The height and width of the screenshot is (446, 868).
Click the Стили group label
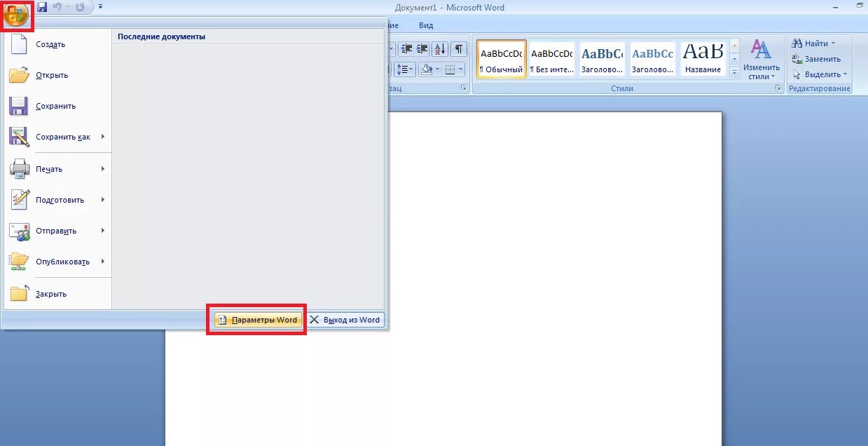tap(622, 89)
